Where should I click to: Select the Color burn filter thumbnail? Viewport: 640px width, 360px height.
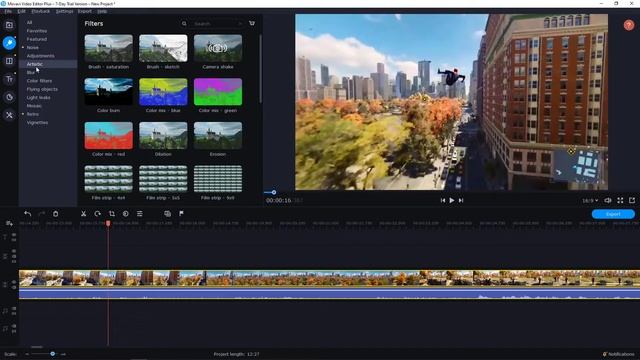(109, 92)
